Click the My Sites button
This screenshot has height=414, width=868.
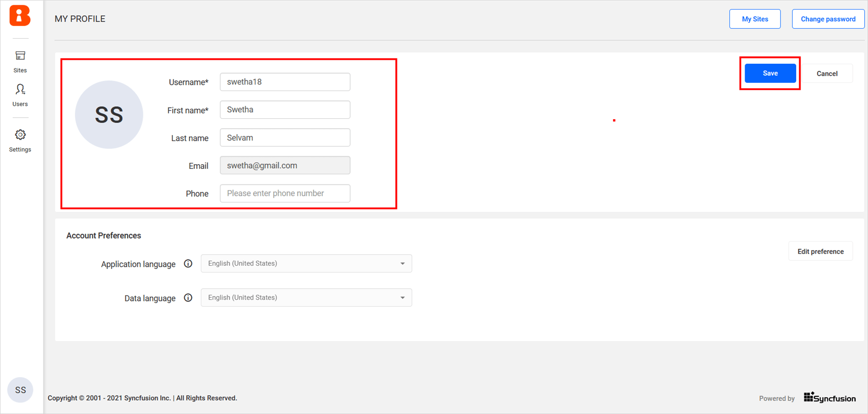(x=755, y=19)
